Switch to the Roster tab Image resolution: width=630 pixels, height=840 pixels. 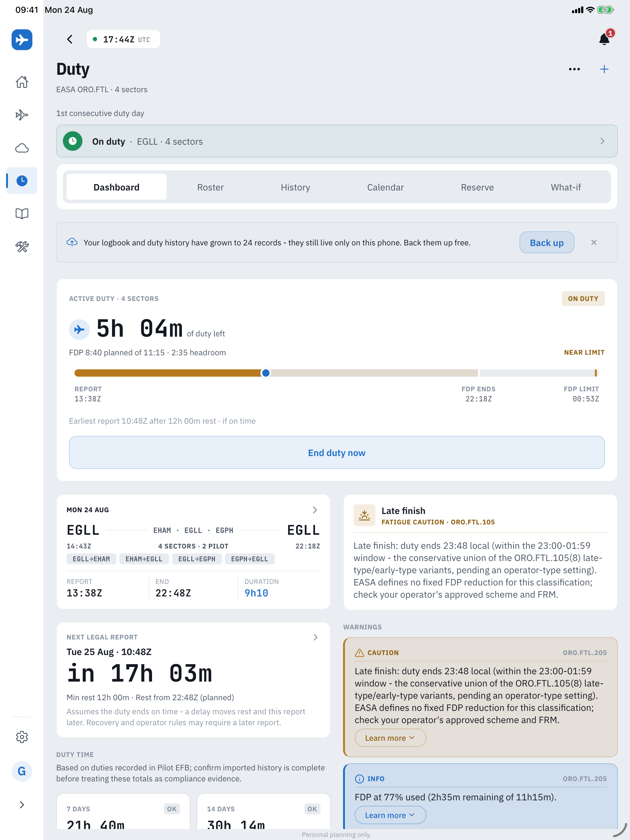pyautogui.click(x=210, y=187)
